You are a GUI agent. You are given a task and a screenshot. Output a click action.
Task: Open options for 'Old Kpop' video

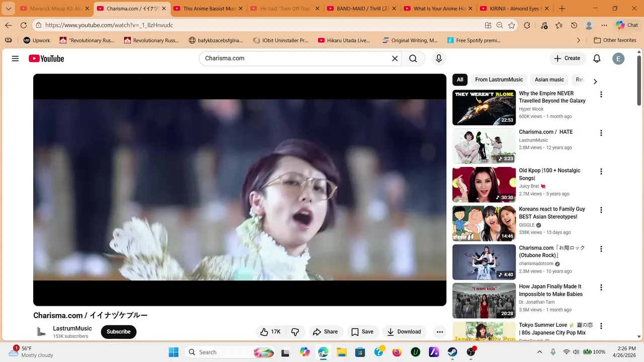coord(601,171)
